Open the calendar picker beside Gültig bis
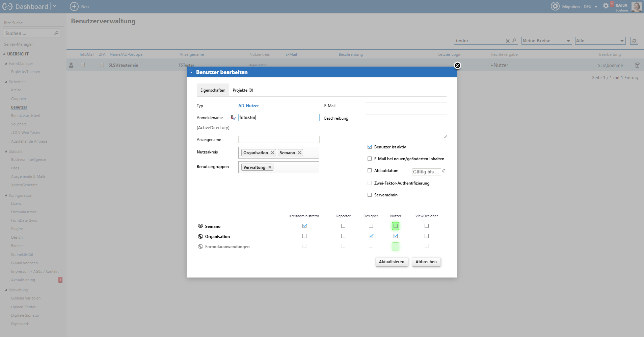 [444, 171]
